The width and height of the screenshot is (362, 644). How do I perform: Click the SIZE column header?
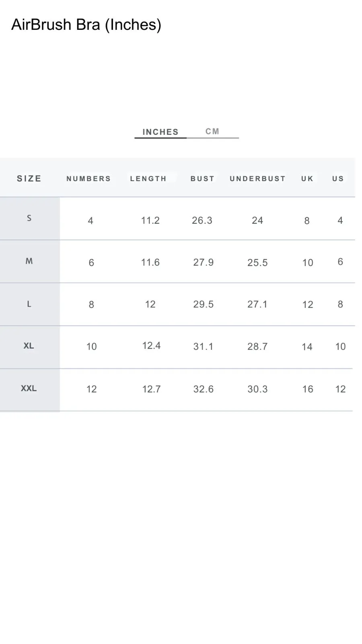pos(29,178)
